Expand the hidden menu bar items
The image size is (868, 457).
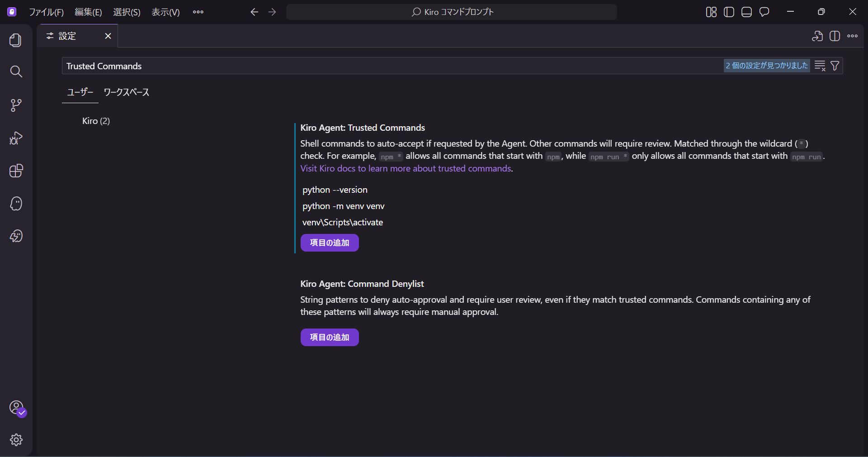click(198, 12)
